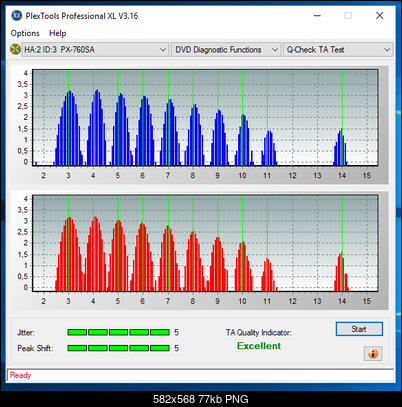This screenshot has width=402, height=407.
Task: Start the TA test
Action: 359,329
